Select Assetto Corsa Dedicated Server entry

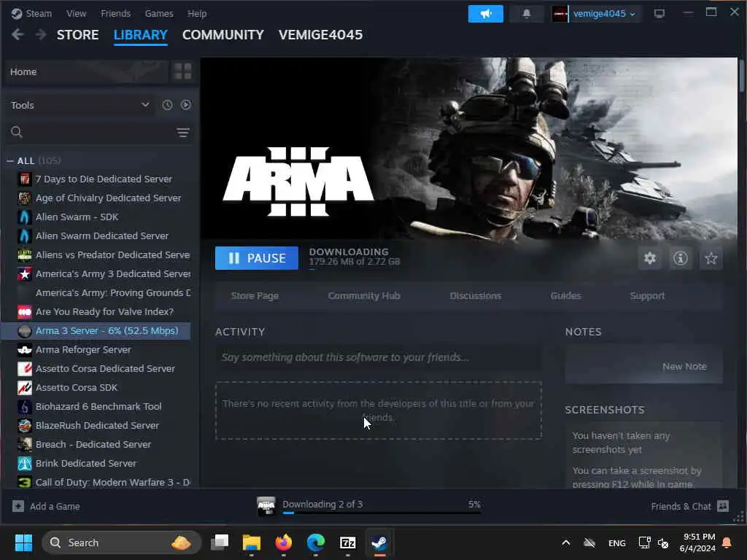(x=96, y=368)
